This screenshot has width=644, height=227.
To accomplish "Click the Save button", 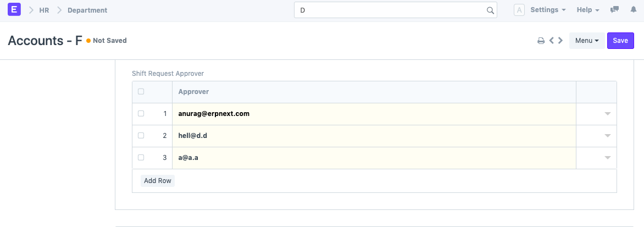I will click(620, 41).
